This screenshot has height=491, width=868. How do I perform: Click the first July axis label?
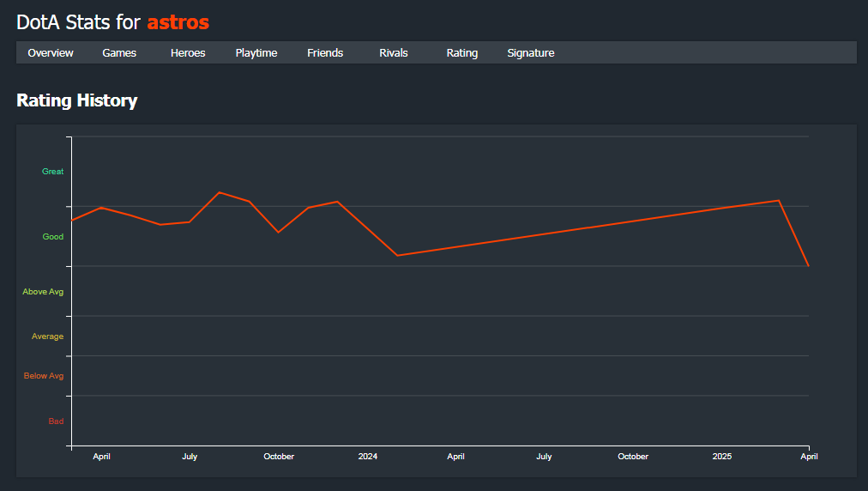(190, 456)
